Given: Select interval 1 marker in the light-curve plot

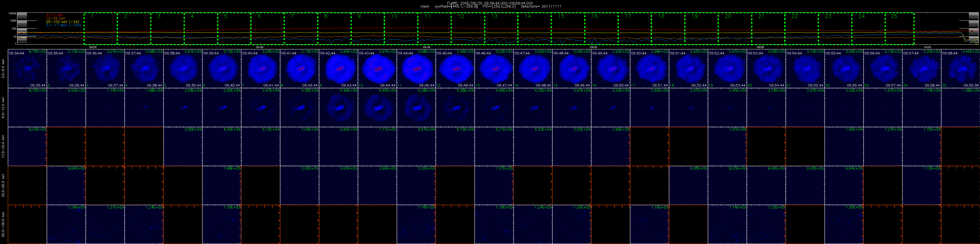Looking at the screenshot, I should (92, 16).
